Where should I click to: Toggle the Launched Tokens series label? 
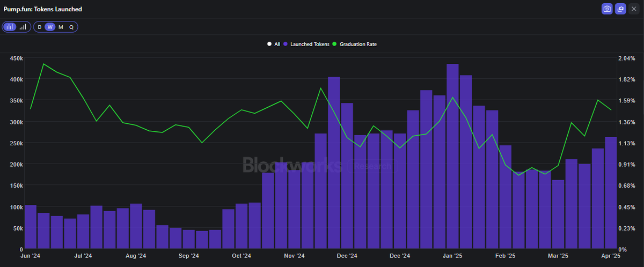[309, 44]
